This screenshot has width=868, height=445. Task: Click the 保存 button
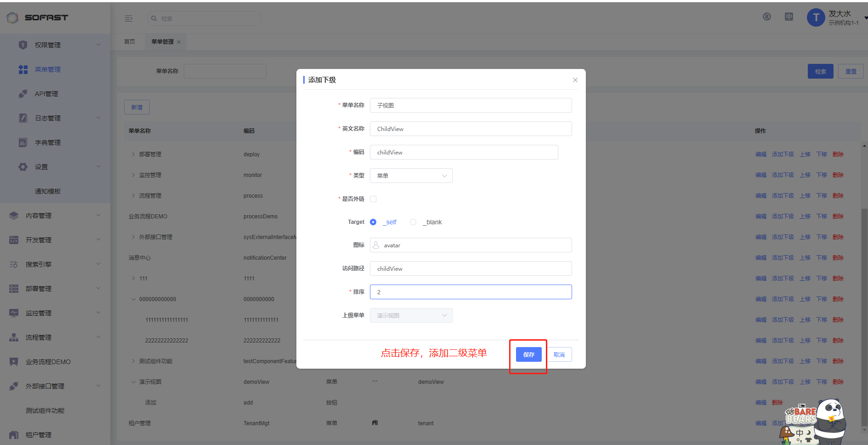coord(528,354)
